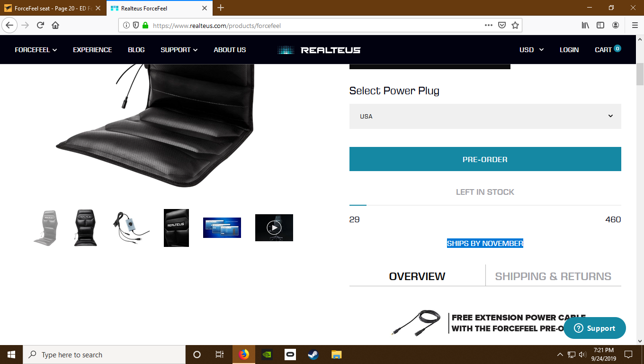Open Firefox account icon

[x=616, y=25]
